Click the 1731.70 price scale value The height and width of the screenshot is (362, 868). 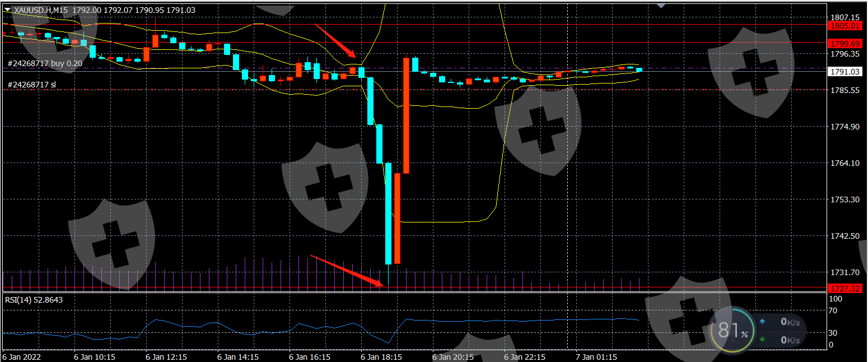pyautogui.click(x=845, y=272)
